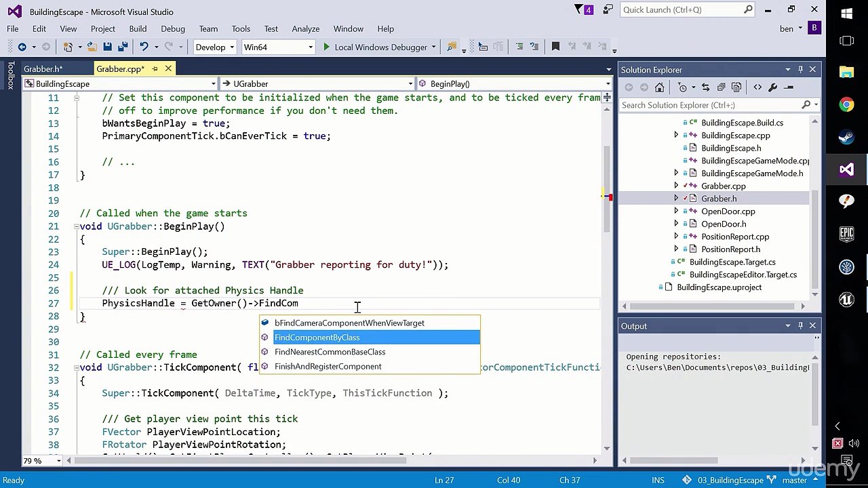Undo the last edit with toolbar arrow
868x488 pixels.
coord(144,47)
